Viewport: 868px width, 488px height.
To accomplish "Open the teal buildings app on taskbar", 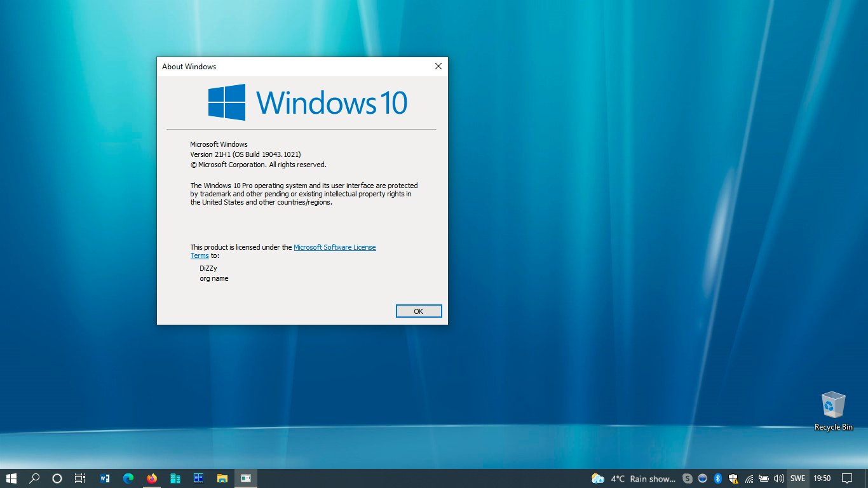I will tap(175, 478).
